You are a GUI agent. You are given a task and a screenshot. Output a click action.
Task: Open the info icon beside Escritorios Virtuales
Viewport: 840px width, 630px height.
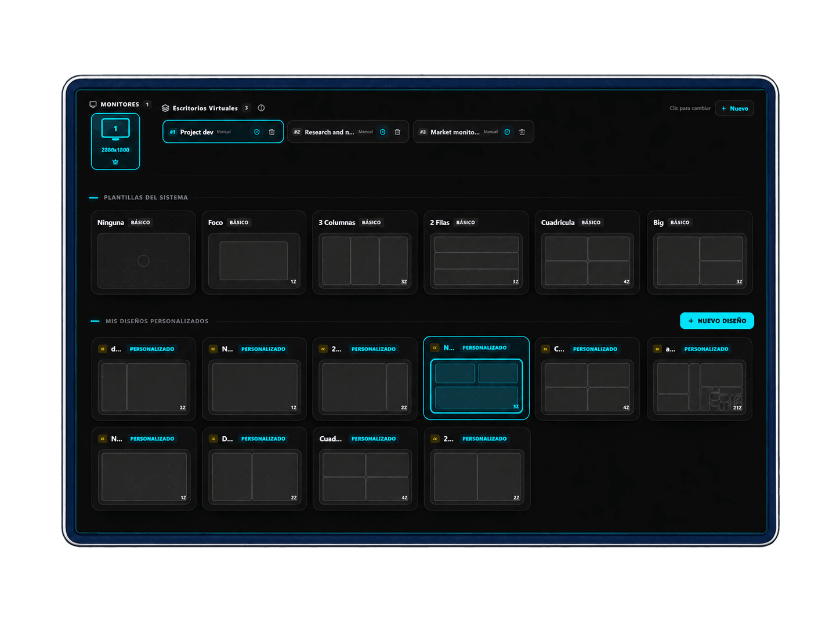[x=261, y=108]
